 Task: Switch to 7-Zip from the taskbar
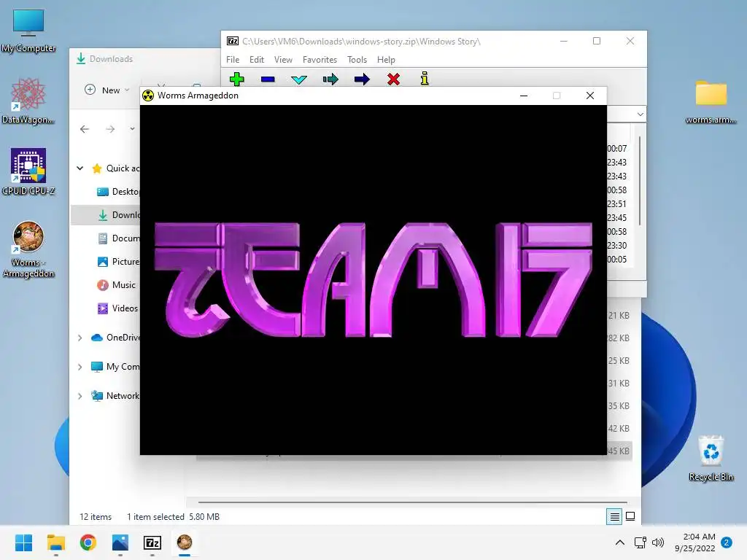(152, 542)
